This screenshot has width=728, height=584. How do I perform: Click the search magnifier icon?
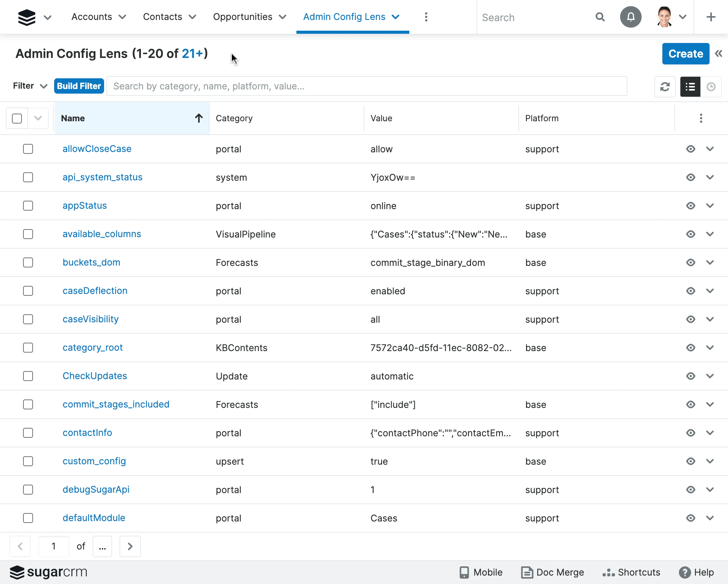[x=600, y=17]
